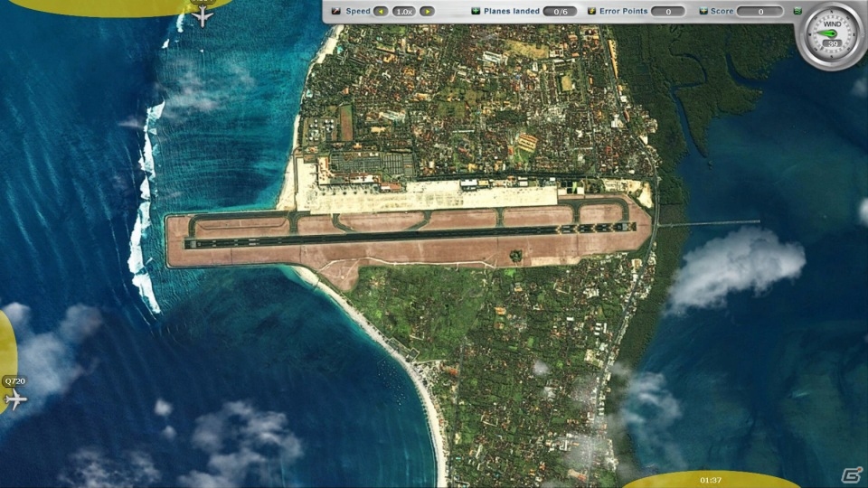Image resolution: width=868 pixels, height=488 pixels.
Task: Click the east end of the runway
Action: 629,226
